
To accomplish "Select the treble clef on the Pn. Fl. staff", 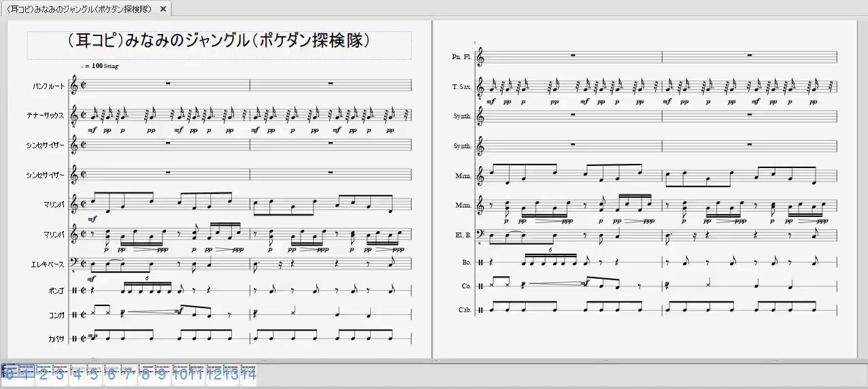I will (x=480, y=58).
